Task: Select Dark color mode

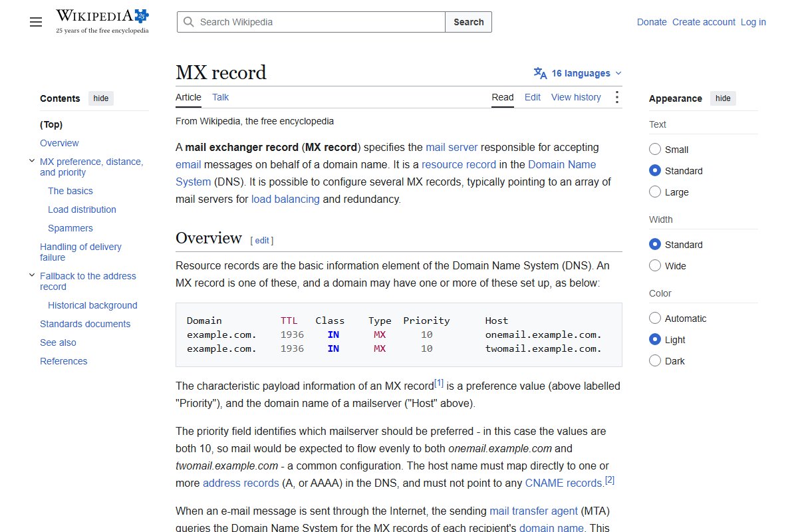Action: pyautogui.click(x=655, y=361)
